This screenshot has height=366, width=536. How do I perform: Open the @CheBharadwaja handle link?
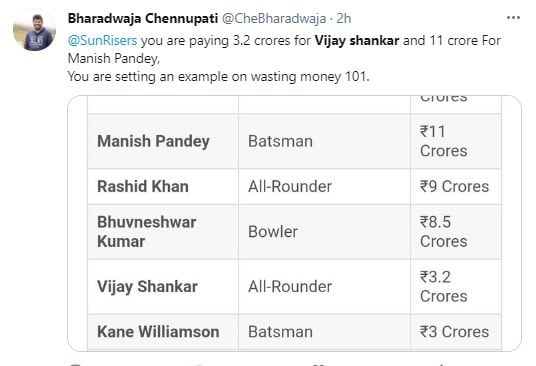click(274, 18)
